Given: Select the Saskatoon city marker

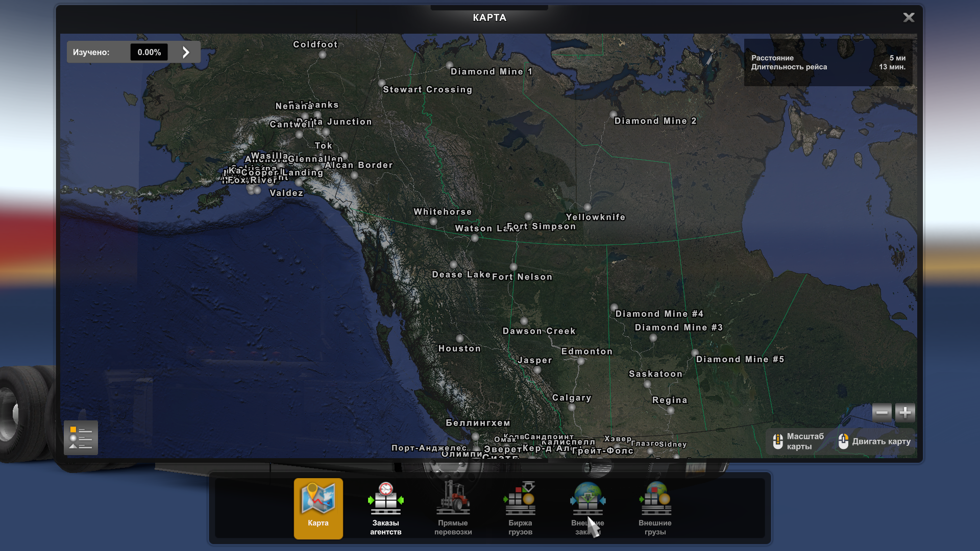Looking at the screenshot, I should point(647,384).
